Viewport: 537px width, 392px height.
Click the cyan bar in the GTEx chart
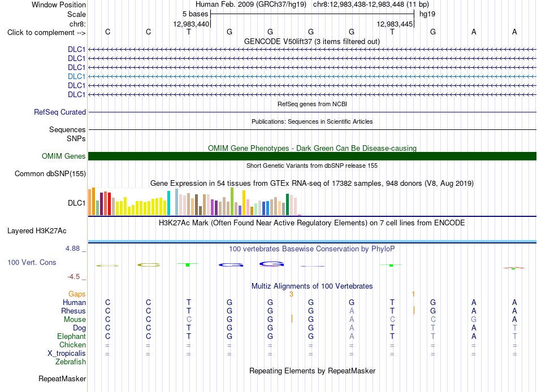(x=168, y=203)
